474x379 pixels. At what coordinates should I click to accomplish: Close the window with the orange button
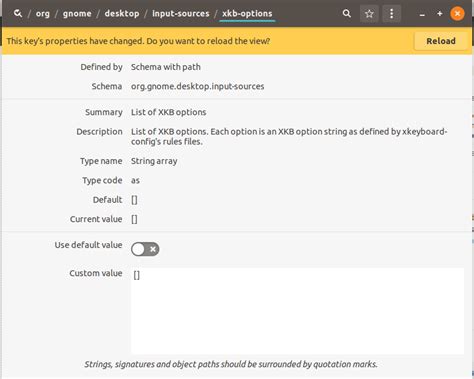(457, 14)
